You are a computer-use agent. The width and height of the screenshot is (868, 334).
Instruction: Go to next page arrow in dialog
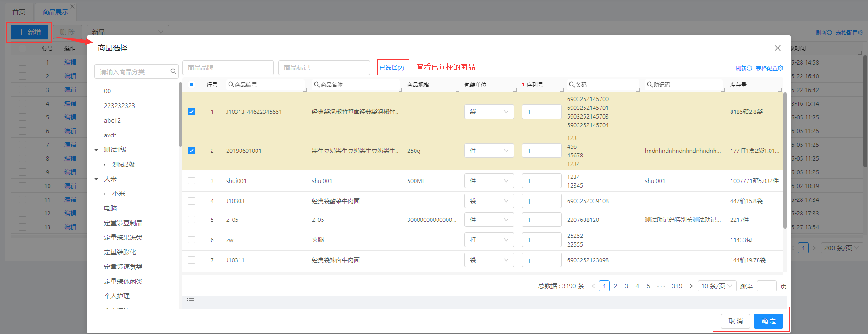pos(691,286)
